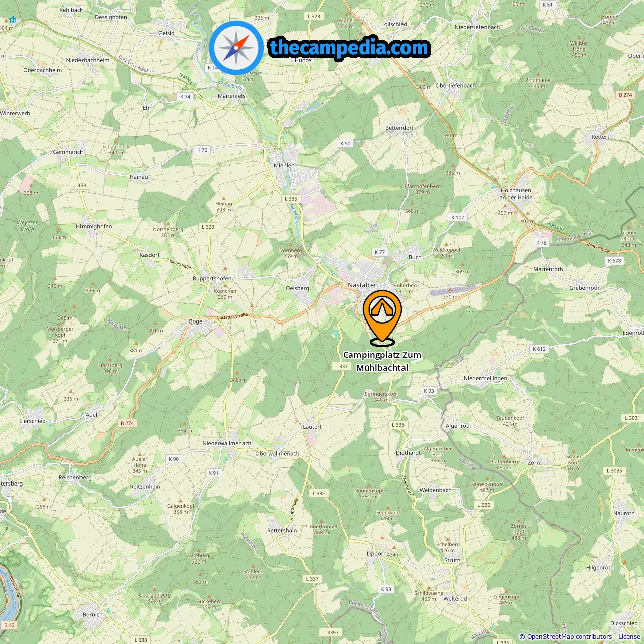Click the Bornich village label
Viewport: 644px width, 644px height.
click(92, 614)
